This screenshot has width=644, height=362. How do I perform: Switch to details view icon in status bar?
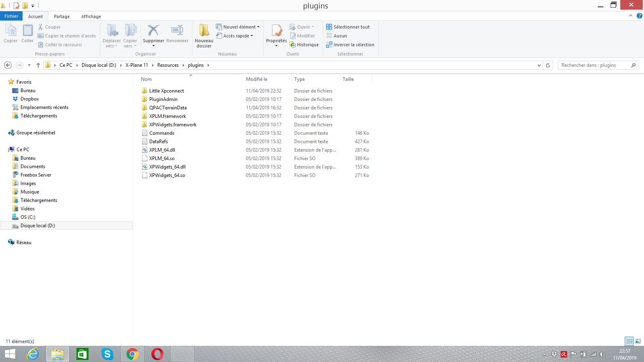[629, 341]
